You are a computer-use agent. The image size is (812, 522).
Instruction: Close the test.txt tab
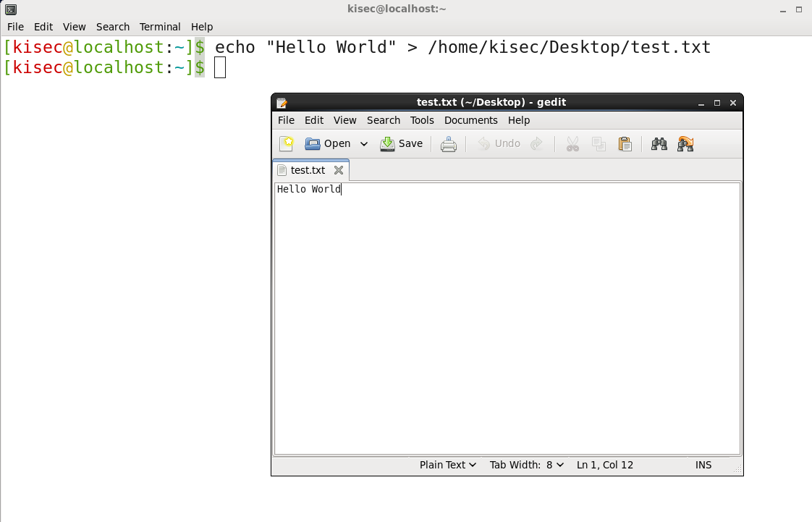(339, 170)
